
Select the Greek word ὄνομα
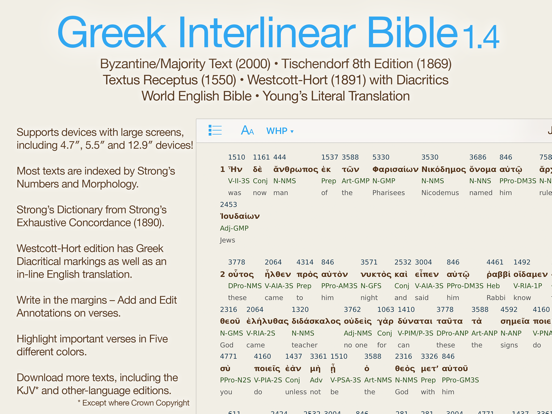(x=483, y=169)
